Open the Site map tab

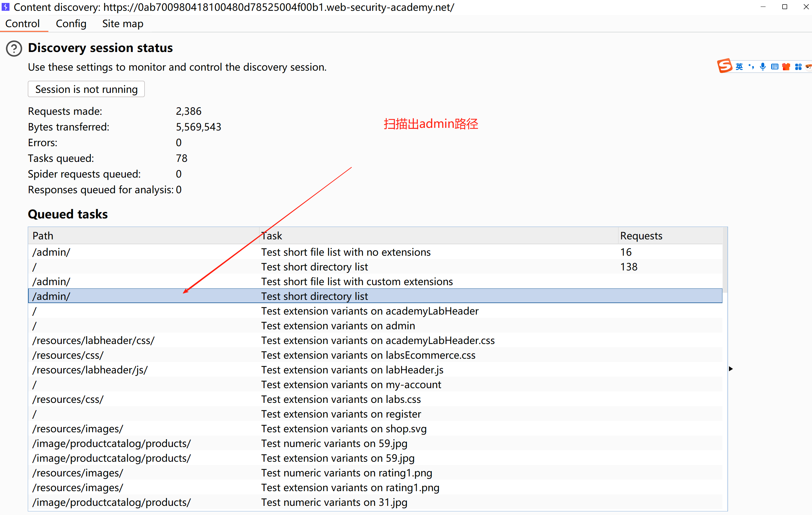(x=123, y=24)
